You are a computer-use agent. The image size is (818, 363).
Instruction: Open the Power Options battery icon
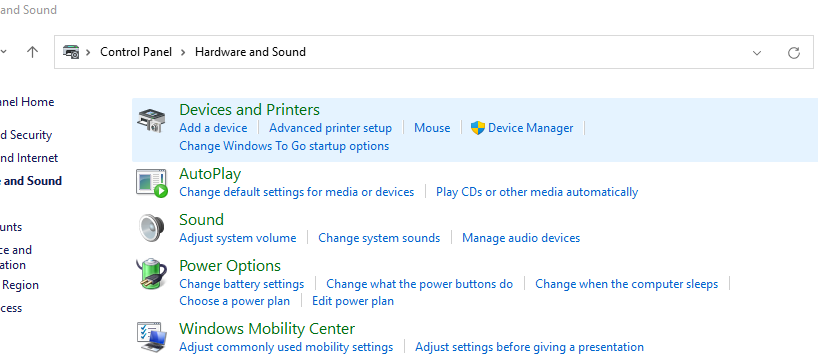[151, 274]
